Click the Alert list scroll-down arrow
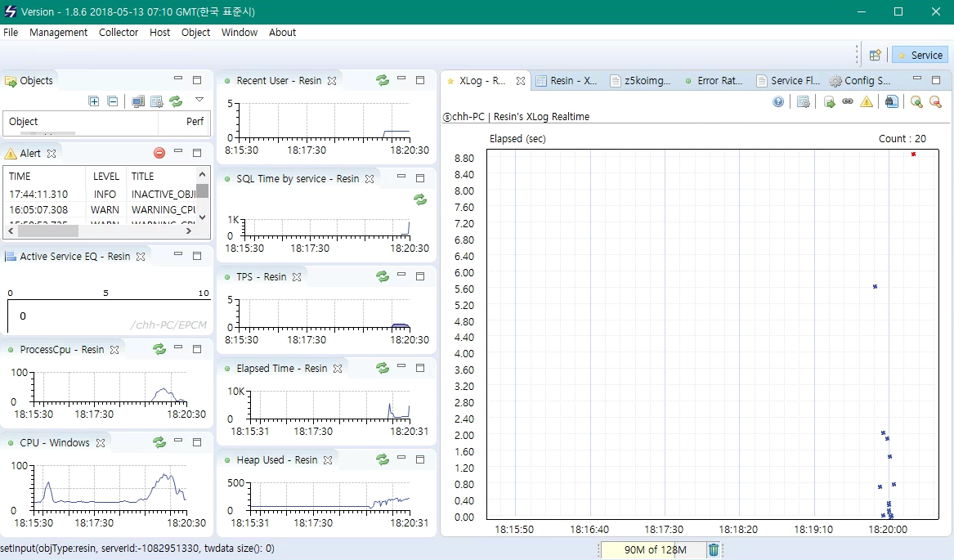Screen dimensions: 954x560 tap(203, 217)
